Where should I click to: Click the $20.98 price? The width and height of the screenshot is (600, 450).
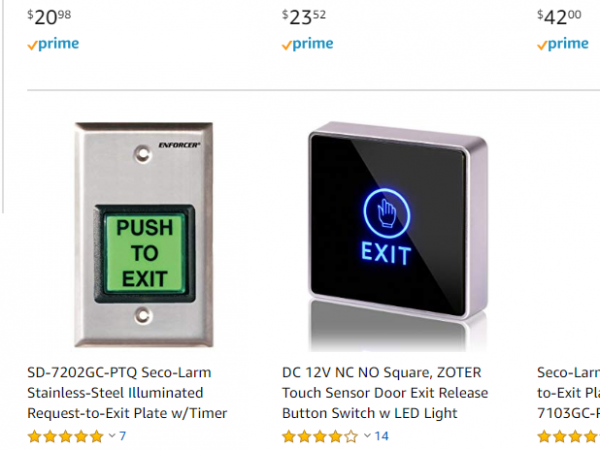[49, 17]
